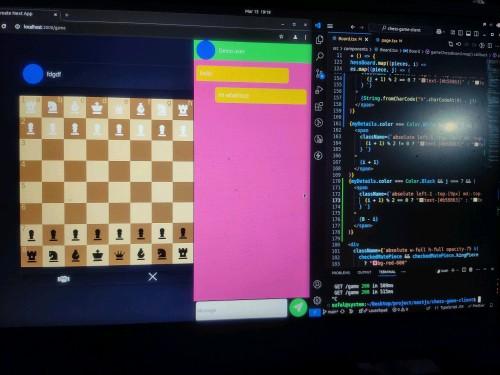Go back with VS Code navigation arrow

point(353,27)
